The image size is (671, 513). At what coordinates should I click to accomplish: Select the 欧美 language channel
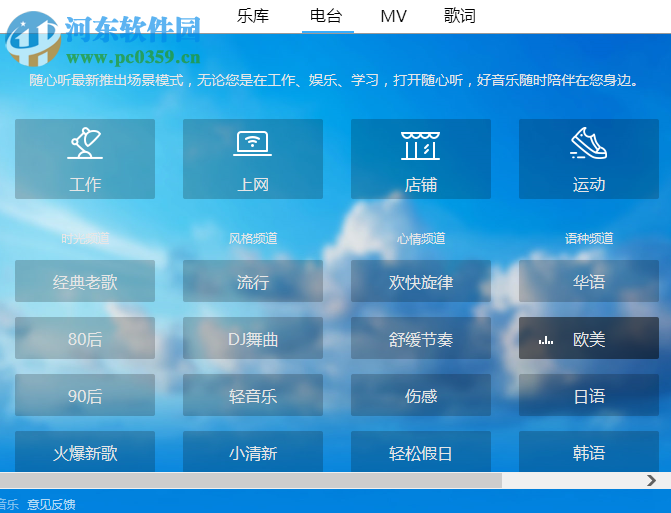tap(589, 338)
